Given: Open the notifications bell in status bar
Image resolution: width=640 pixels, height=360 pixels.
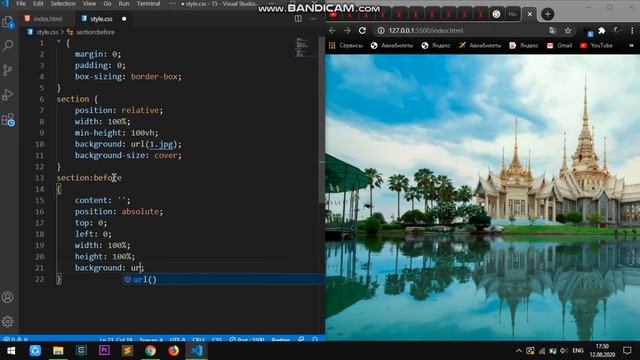Looking at the screenshot, I should pos(315,339).
